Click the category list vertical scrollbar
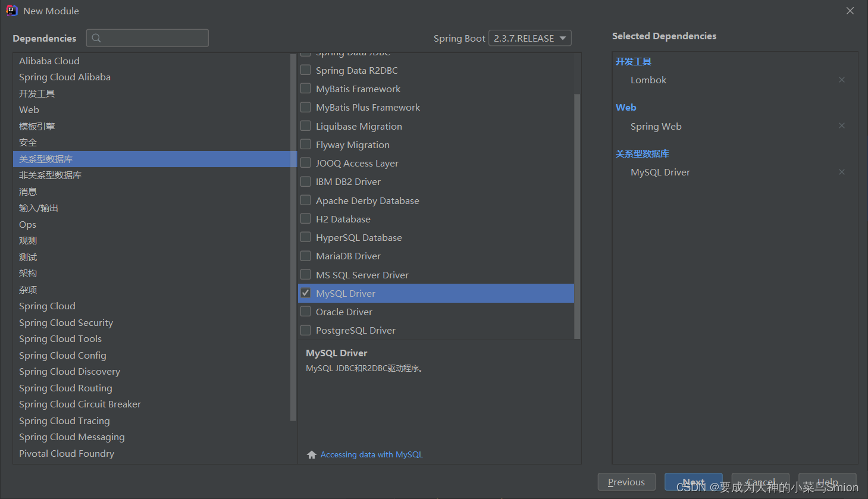This screenshot has width=868, height=499. coord(293,237)
